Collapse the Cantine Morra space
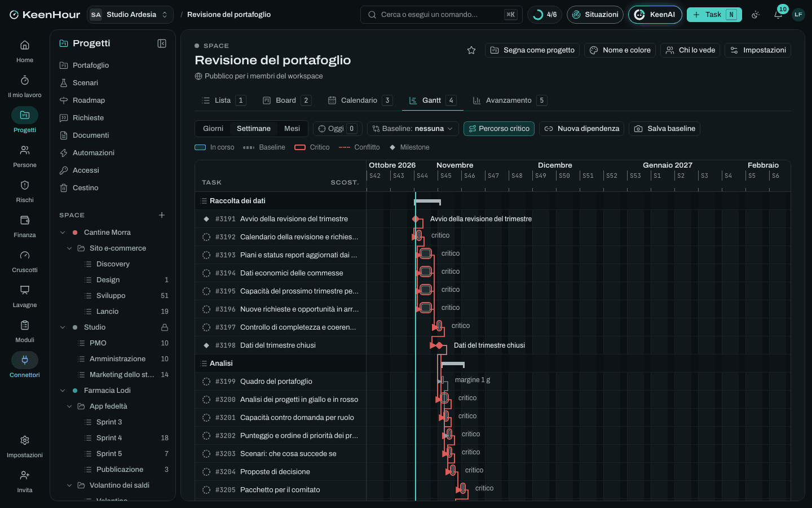This screenshot has width=812, height=508. click(x=63, y=233)
